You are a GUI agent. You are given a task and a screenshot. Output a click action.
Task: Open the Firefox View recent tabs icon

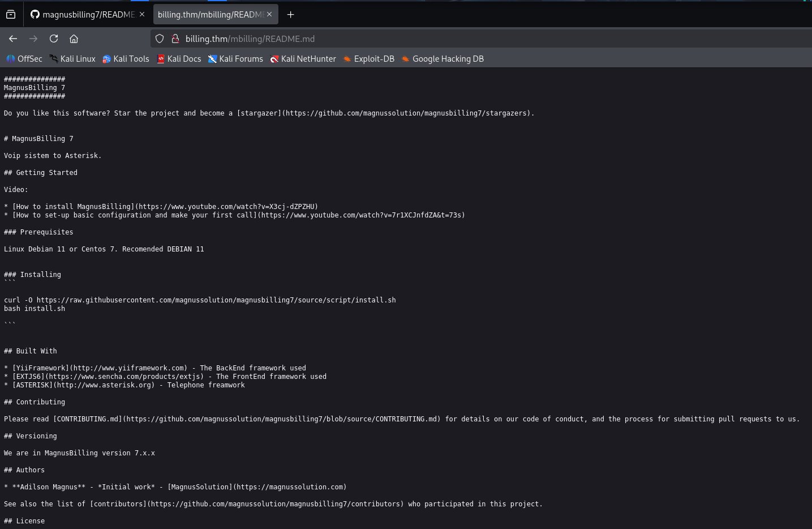(x=11, y=14)
